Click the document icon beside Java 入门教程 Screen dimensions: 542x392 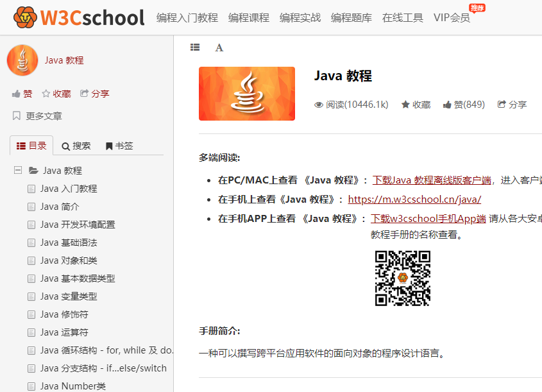[31, 189]
